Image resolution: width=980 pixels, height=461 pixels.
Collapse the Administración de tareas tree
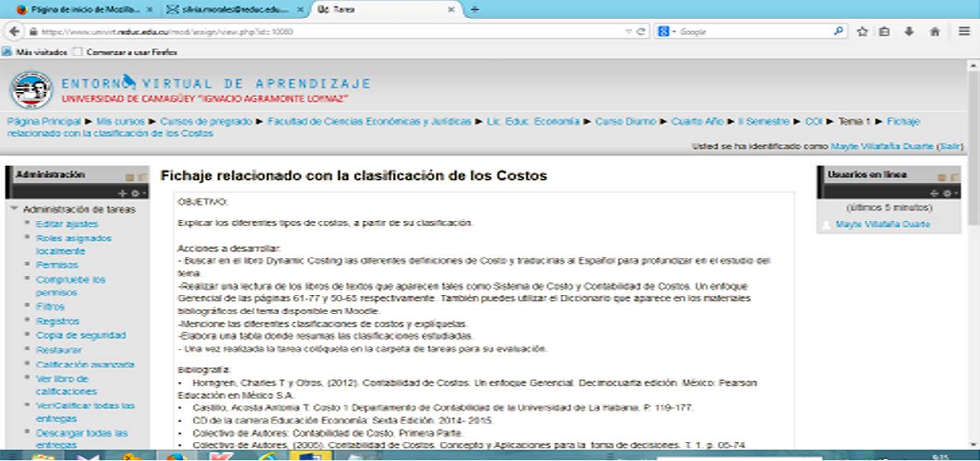click(x=14, y=209)
